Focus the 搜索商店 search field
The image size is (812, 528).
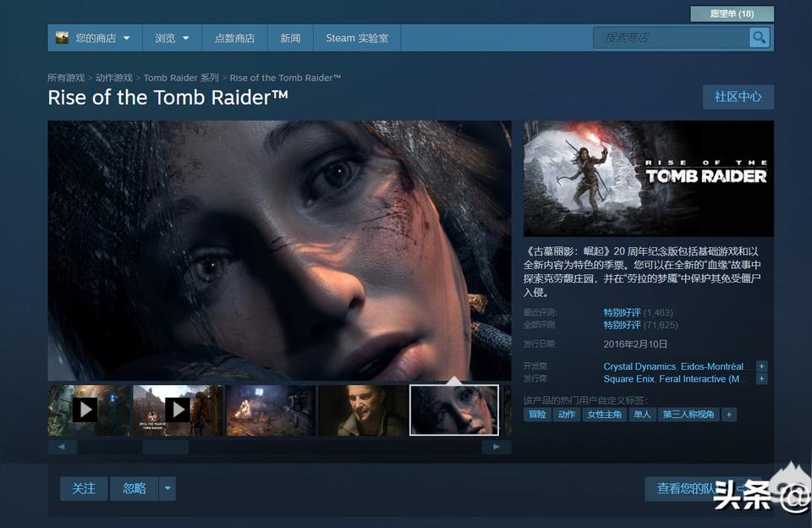coord(671,38)
